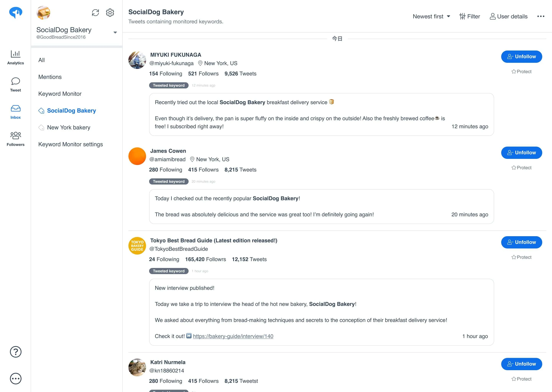Open bottom sidebar more options icon
The height and width of the screenshot is (392, 552).
16,378
